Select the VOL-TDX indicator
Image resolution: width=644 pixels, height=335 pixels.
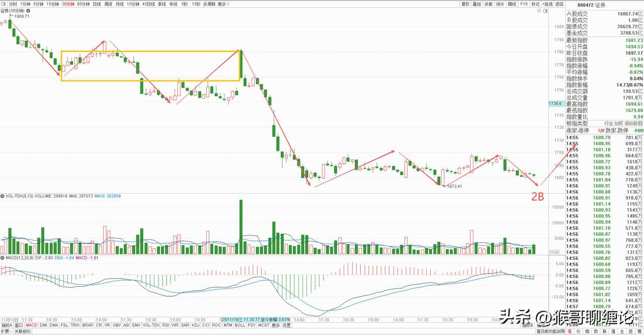[151, 325]
